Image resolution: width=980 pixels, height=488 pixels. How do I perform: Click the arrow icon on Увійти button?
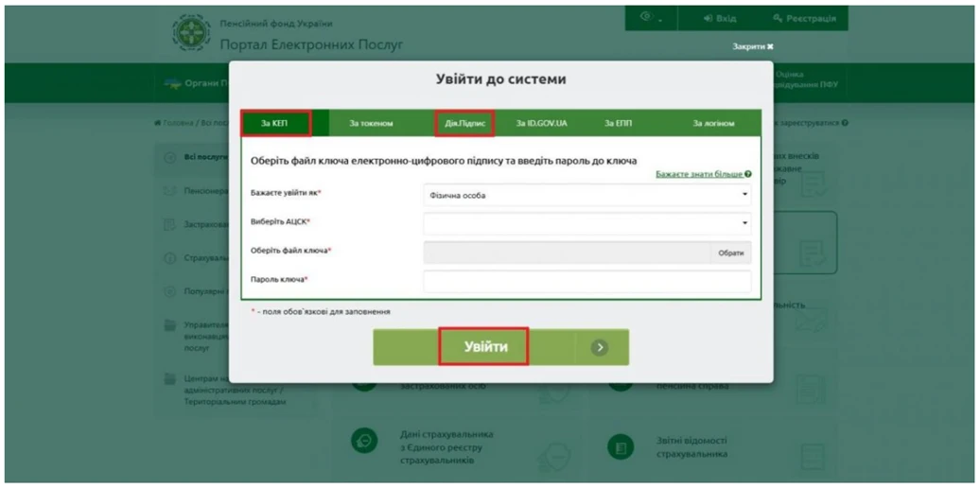coord(600,347)
